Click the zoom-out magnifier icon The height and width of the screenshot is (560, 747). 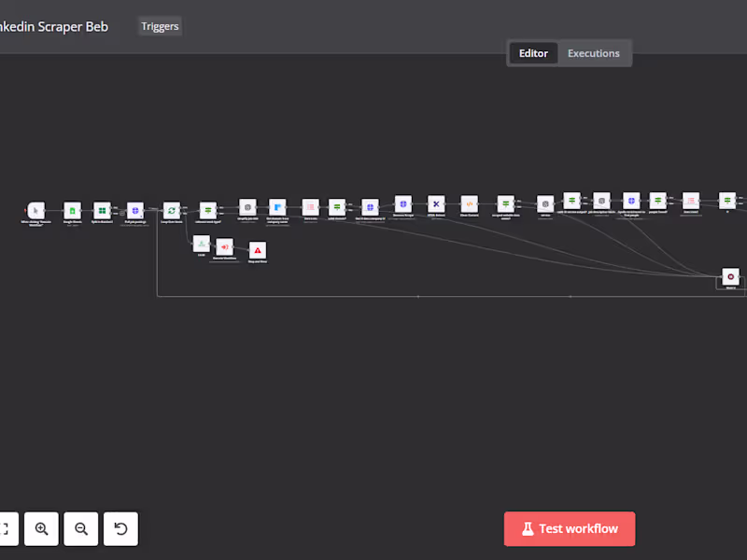click(80, 528)
